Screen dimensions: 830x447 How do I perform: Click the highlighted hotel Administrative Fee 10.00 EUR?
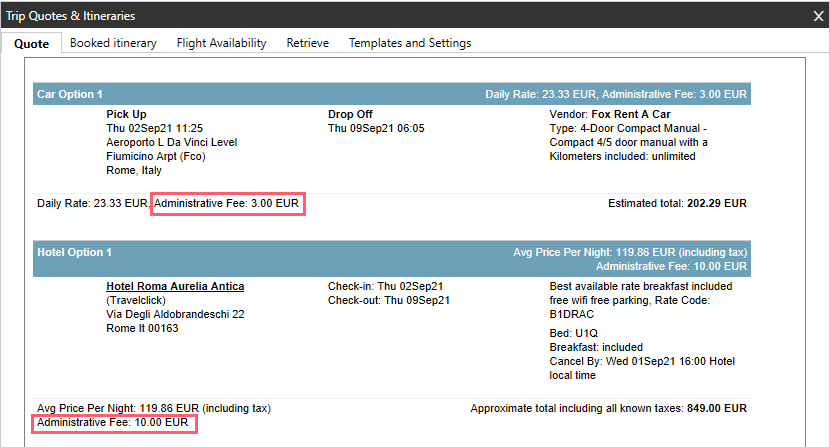[x=112, y=423]
